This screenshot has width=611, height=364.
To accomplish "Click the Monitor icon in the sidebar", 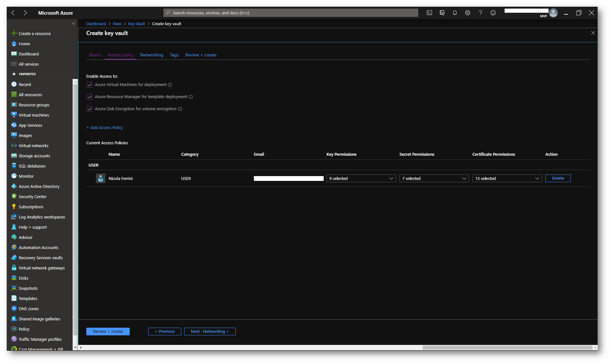I will (14, 176).
